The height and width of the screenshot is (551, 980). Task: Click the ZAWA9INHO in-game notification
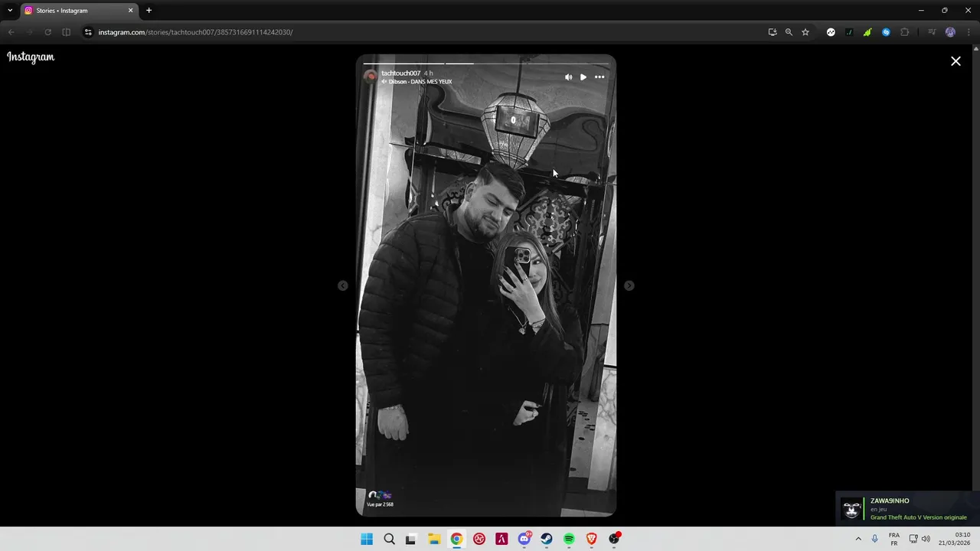(x=906, y=509)
